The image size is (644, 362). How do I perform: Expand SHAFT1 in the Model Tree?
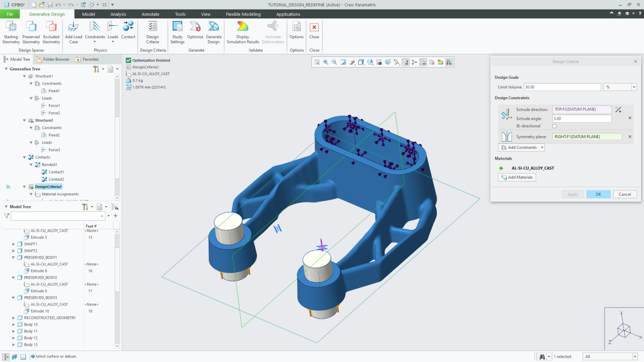(x=13, y=244)
